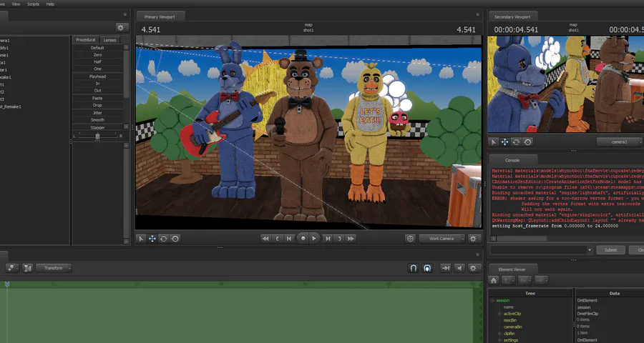Image resolution: width=644 pixels, height=343 pixels.
Task: Select the Primary Viewport tab
Action: (160, 17)
